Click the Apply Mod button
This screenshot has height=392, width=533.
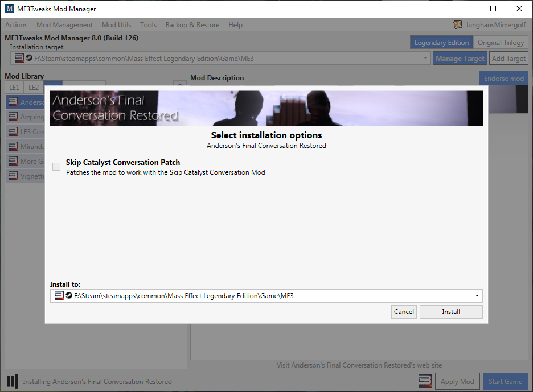[457, 381]
